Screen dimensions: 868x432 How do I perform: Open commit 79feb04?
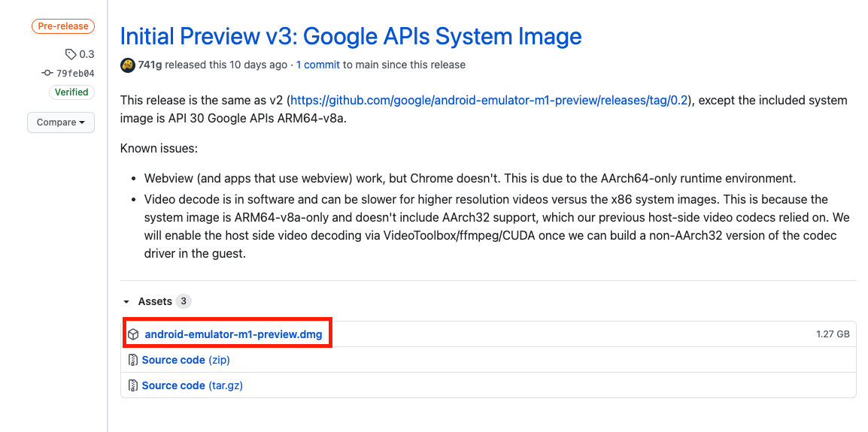[x=75, y=73]
